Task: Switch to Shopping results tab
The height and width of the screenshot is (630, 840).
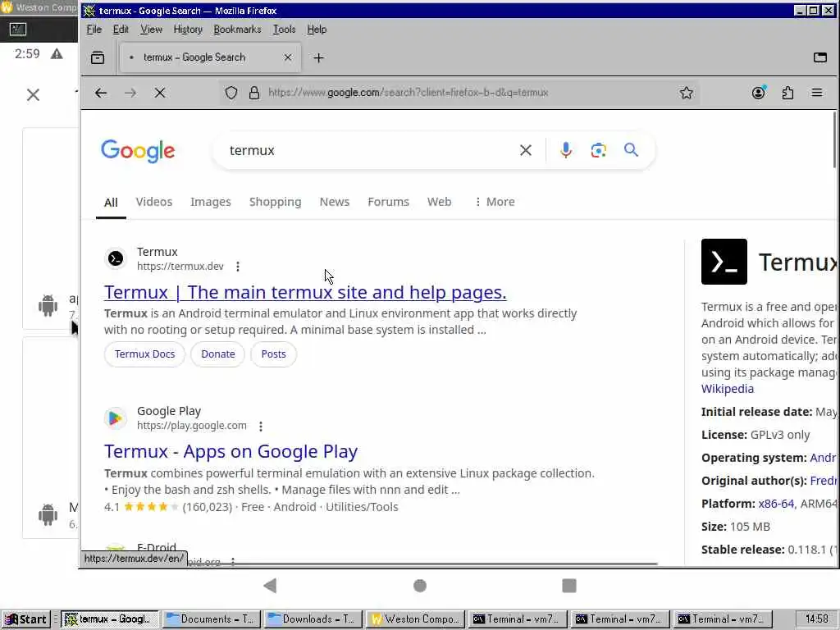Action: click(x=276, y=202)
